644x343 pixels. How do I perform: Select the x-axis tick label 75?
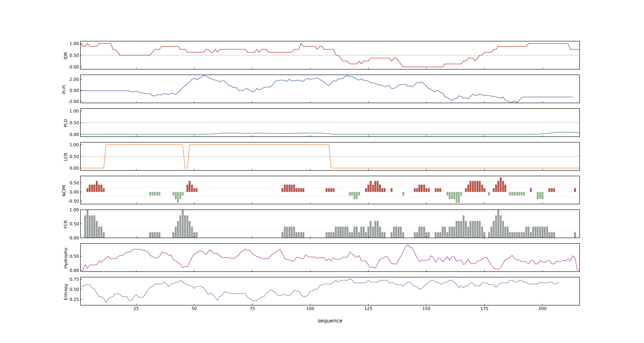point(252,309)
